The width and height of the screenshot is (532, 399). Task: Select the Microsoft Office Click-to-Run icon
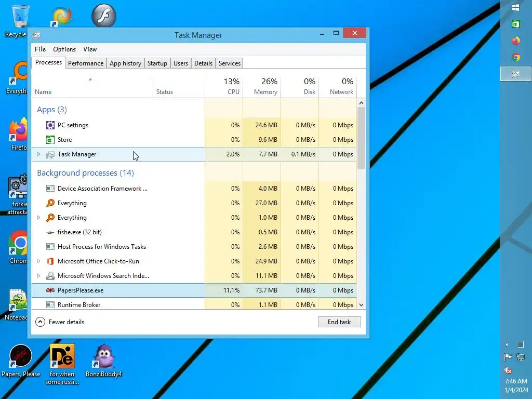(50, 261)
